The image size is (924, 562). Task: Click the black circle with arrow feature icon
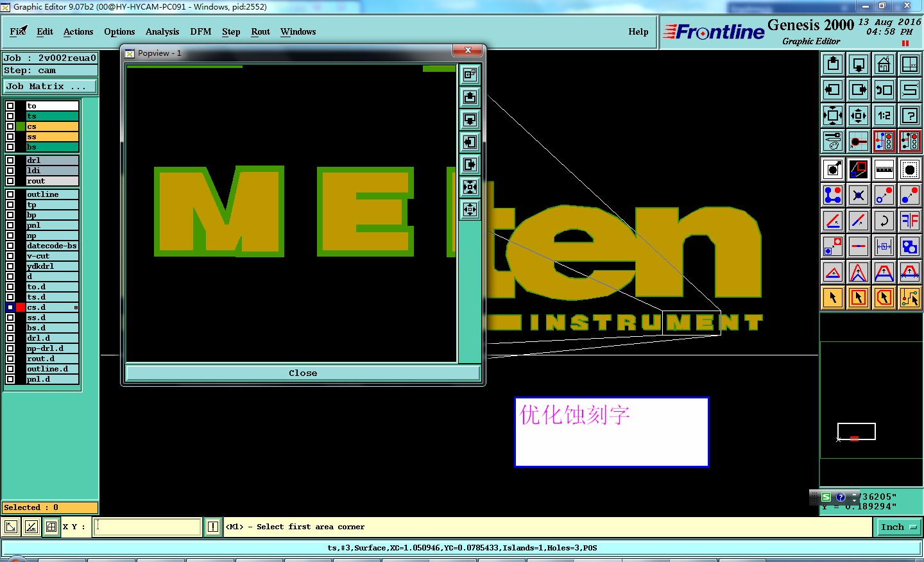click(833, 169)
